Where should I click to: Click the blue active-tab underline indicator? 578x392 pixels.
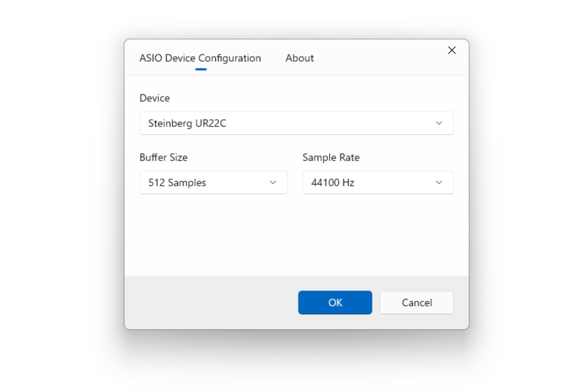(x=201, y=69)
